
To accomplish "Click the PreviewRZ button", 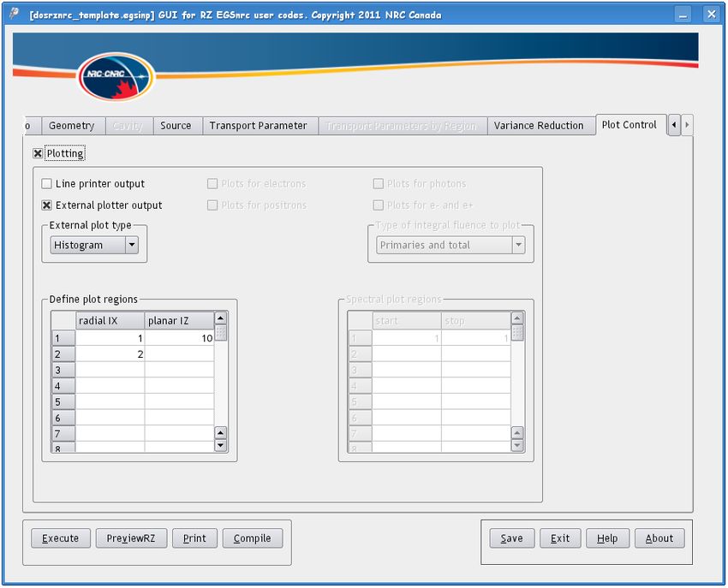I will coord(131,538).
